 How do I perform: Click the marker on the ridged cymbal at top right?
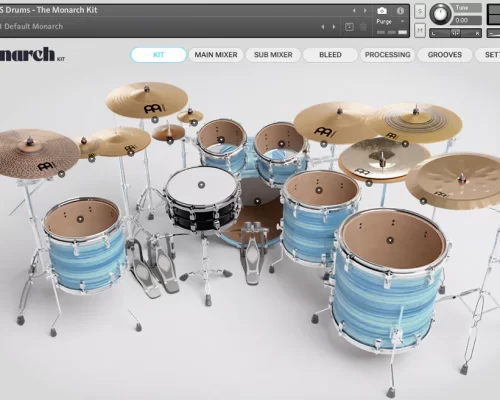pos(405,144)
